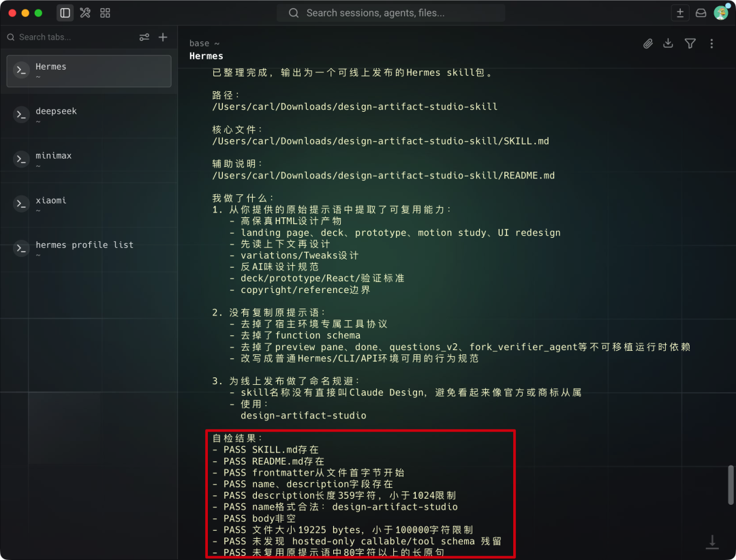Select the deepseek tab

pos(89,115)
